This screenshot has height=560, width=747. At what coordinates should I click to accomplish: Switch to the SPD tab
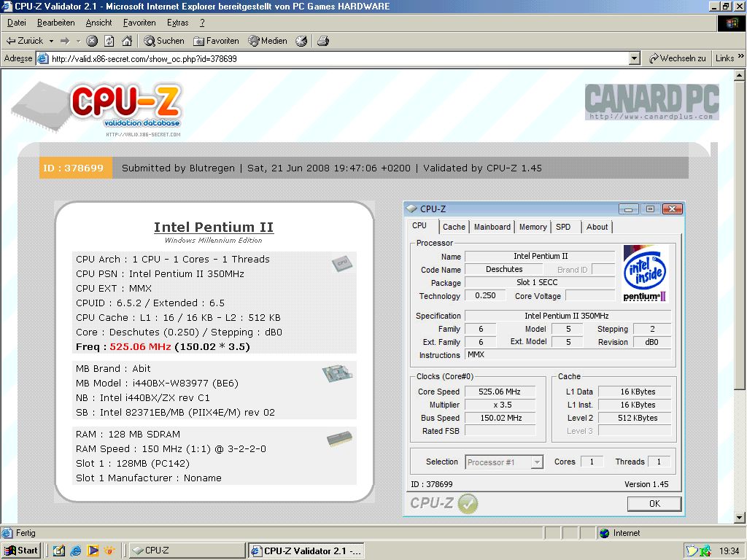pyautogui.click(x=563, y=227)
